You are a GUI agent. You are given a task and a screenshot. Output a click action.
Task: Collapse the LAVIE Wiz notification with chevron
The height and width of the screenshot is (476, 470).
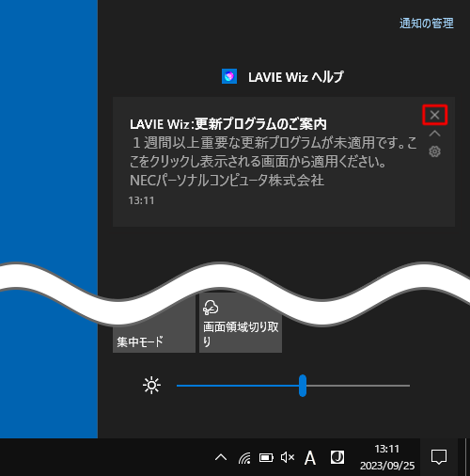pos(434,134)
